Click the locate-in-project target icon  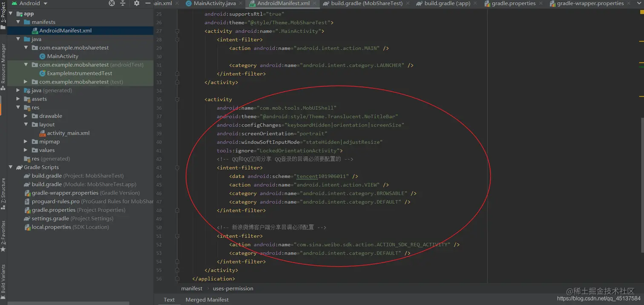(112, 3)
